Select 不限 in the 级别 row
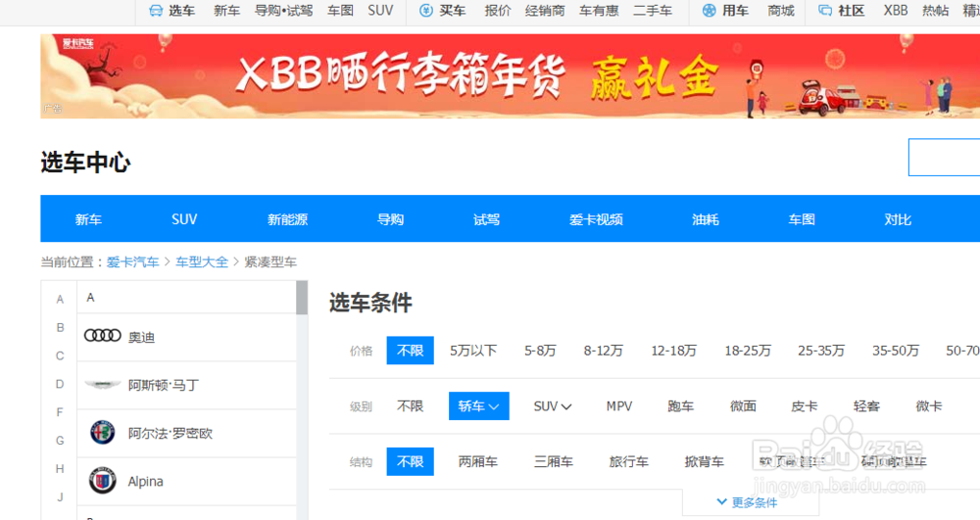The height and width of the screenshot is (520, 980). coord(410,406)
